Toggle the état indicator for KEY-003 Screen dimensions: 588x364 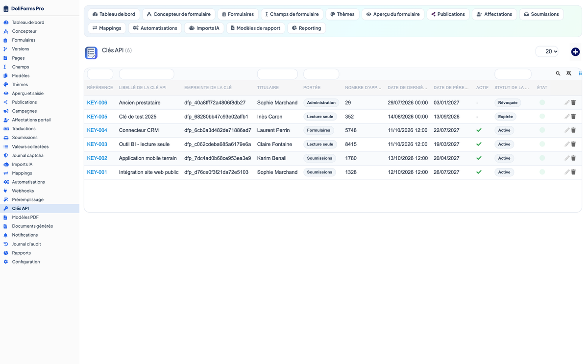pyautogui.click(x=542, y=144)
